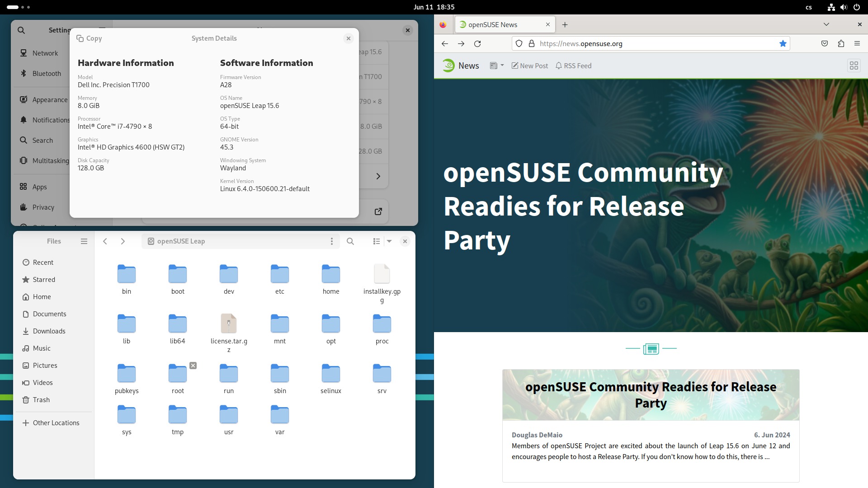Open the path bar three-dot menu in Files

point(332,241)
